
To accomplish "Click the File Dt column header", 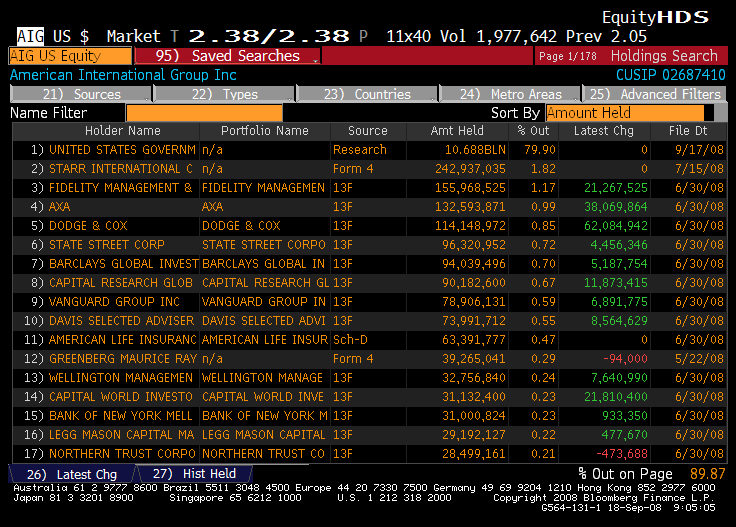I will [x=688, y=131].
